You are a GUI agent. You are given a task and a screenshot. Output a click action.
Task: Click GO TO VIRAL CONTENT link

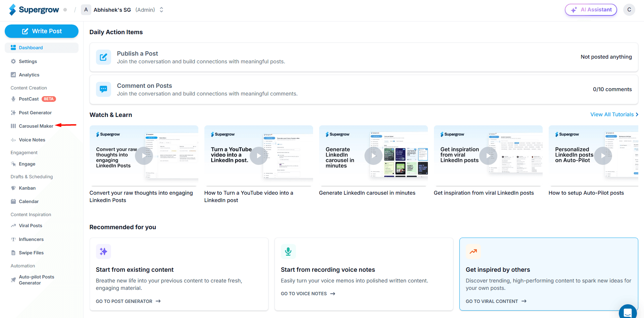point(496,301)
